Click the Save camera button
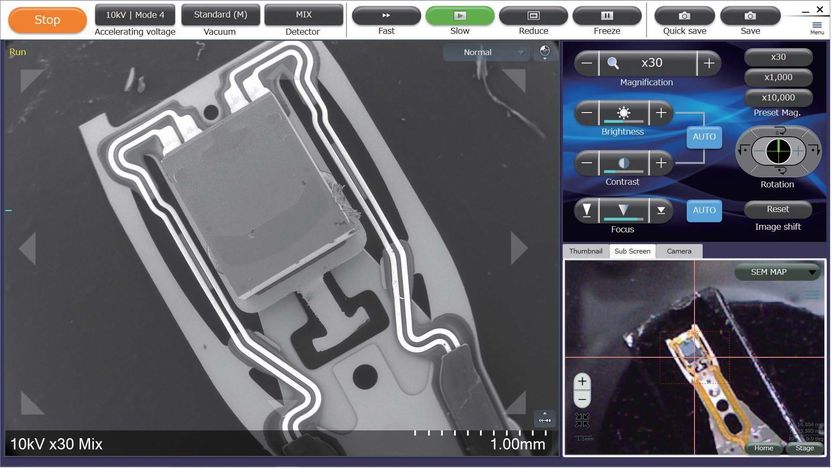Screen dimensions: 832x469 coord(750,16)
